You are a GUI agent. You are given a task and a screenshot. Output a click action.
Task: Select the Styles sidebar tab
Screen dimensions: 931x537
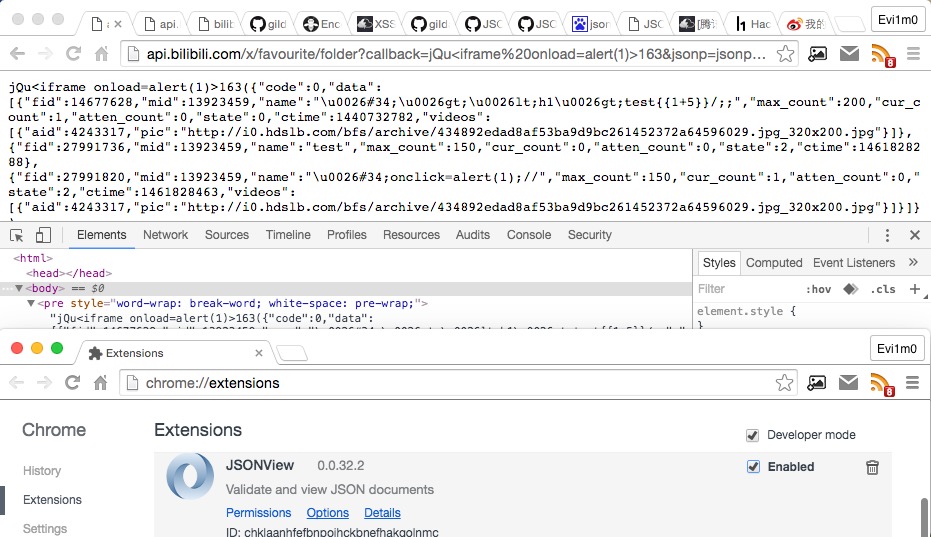point(719,263)
